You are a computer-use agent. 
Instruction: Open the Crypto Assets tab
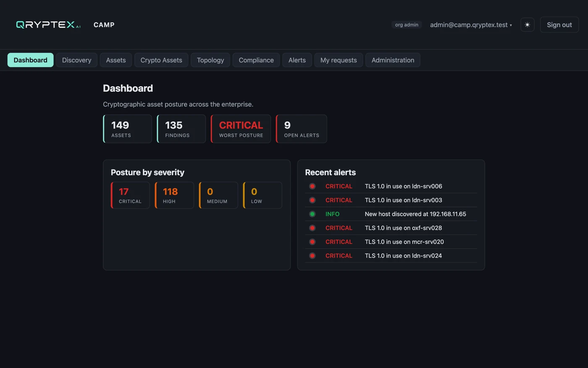click(161, 60)
